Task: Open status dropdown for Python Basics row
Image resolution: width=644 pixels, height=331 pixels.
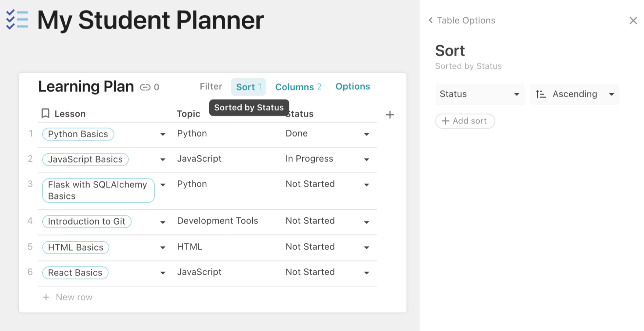Action: (366, 134)
